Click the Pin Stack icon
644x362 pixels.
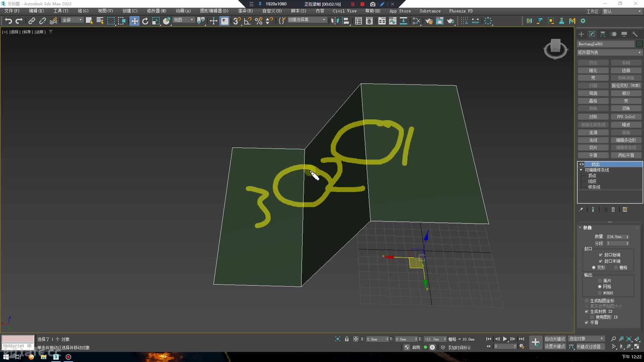(581, 209)
